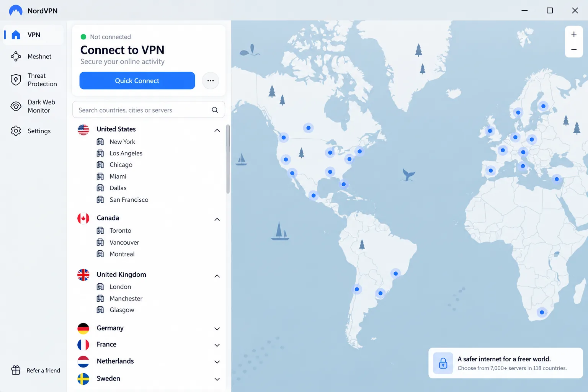The image size is (588, 392).
Task: Collapse the Canada server list
Action: coord(217,219)
